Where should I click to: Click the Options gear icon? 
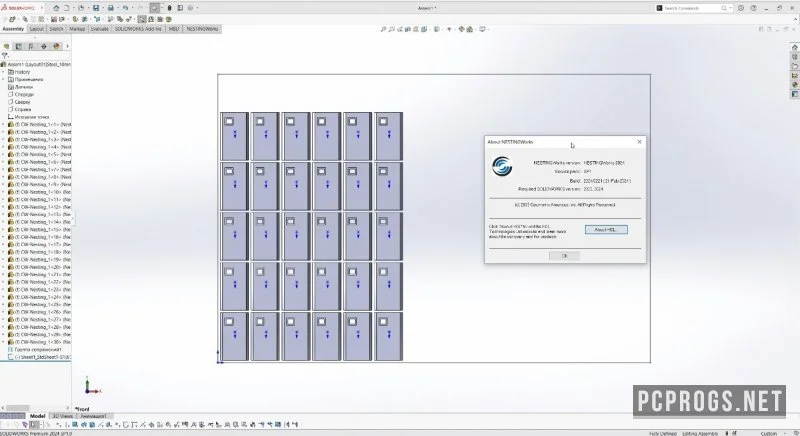[x=190, y=8]
